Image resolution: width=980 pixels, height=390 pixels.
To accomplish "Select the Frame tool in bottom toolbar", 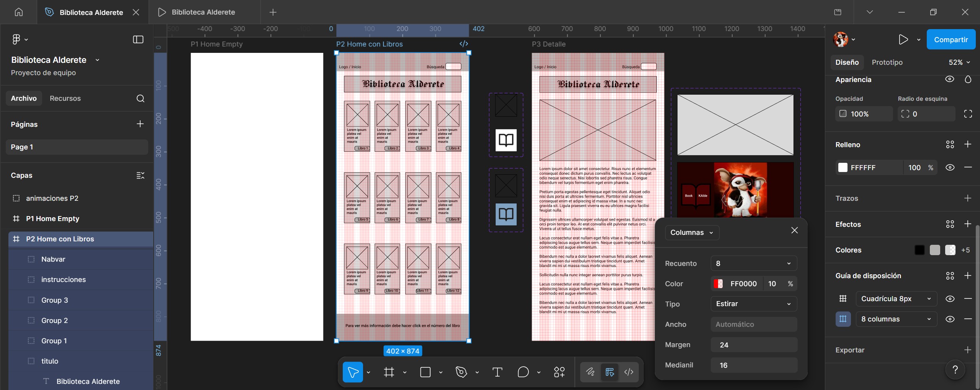I will pyautogui.click(x=389, y=372).
